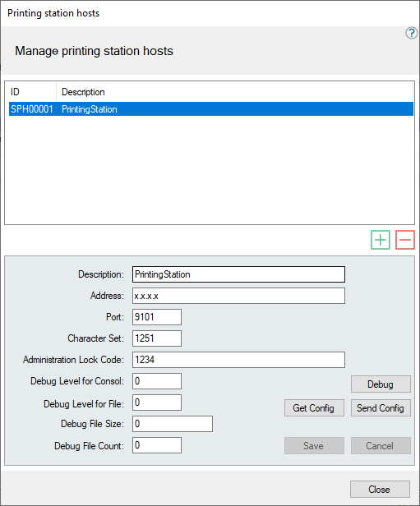Click the Debug Level for File field

[157, 402]
